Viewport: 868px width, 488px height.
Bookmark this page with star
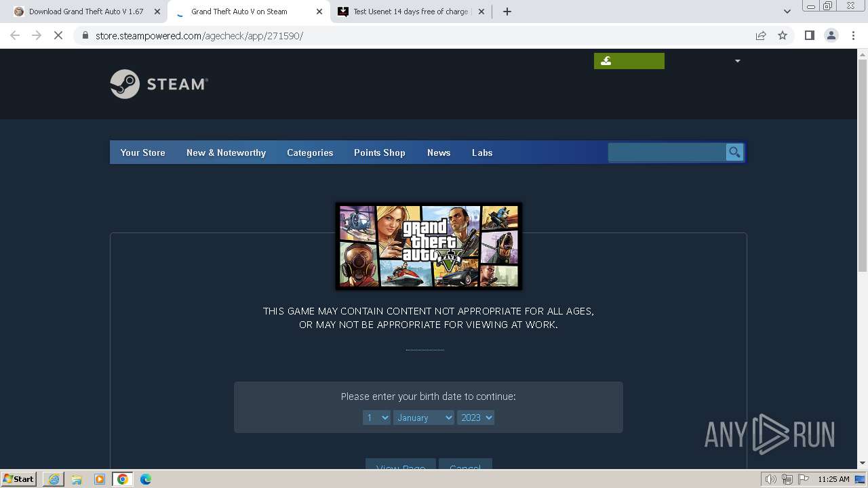pos(783,35)
